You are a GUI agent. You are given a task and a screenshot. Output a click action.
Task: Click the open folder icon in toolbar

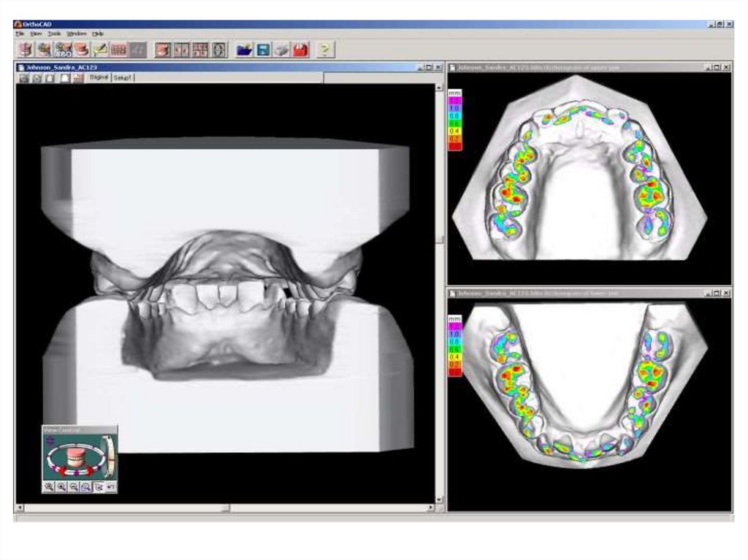click(x=244, y=50)
